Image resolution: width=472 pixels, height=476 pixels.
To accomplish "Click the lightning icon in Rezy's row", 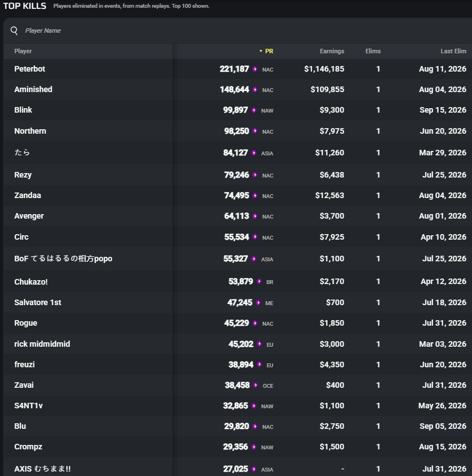I will 255,175.
